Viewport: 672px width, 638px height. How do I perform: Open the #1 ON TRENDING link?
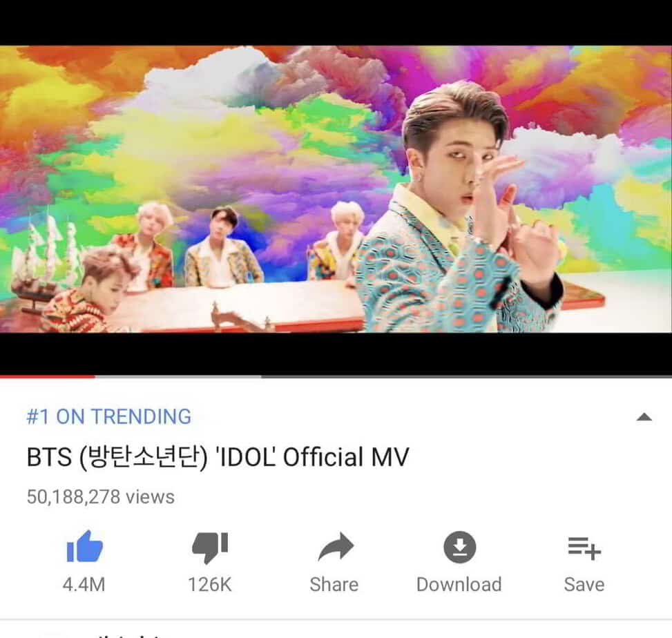(109, 416)
